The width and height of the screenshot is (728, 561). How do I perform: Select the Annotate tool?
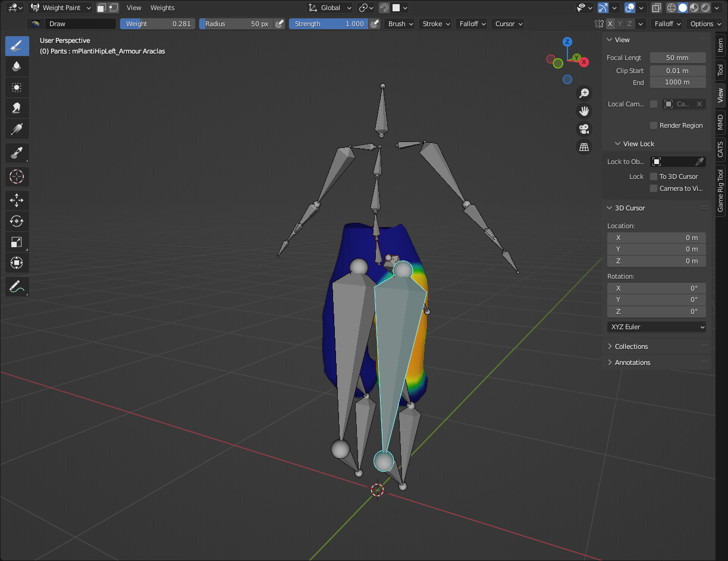tap(17, 286)
